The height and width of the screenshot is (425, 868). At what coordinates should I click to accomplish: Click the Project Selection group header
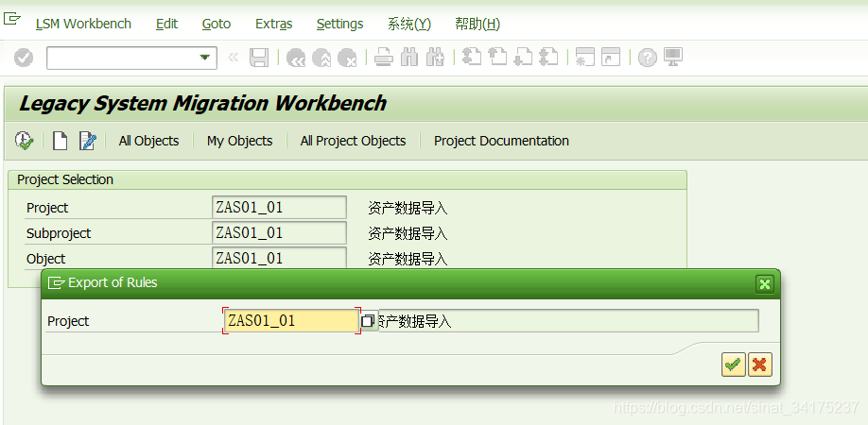65,179
